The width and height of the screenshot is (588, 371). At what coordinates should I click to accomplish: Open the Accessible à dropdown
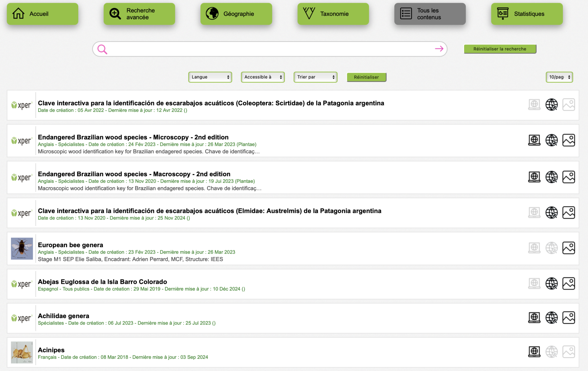pyautogui.click(x=263, y=77)
